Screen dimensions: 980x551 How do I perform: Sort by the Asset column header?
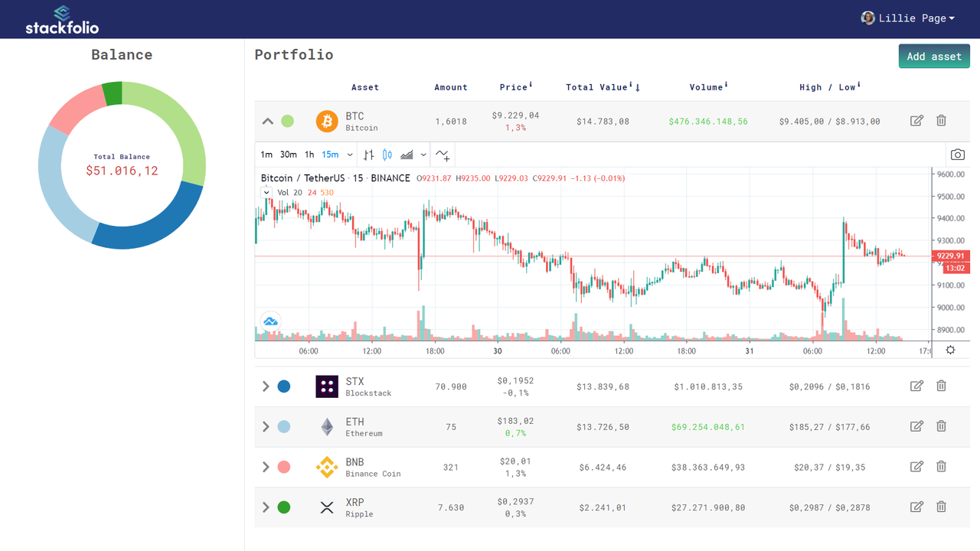click(x=365, y=87)
